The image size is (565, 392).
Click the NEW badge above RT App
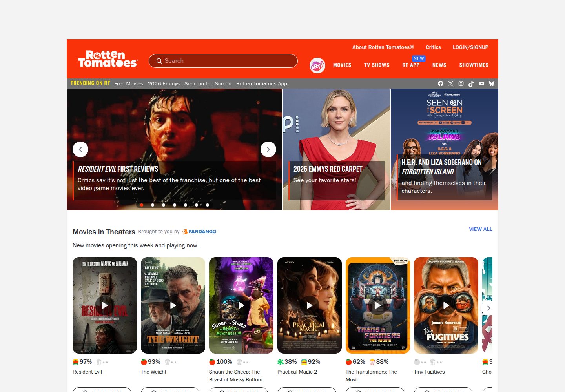(419, 58)
